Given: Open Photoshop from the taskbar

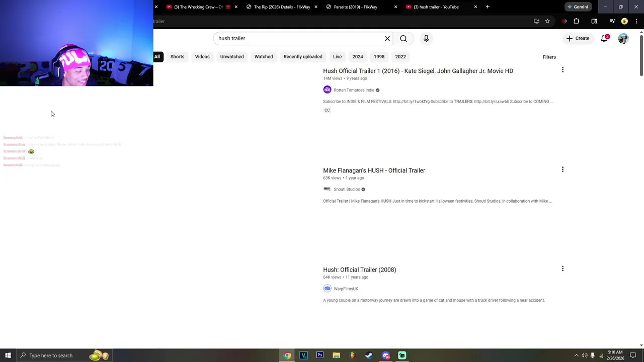Looking at the screenshot, I should [320, 355].
